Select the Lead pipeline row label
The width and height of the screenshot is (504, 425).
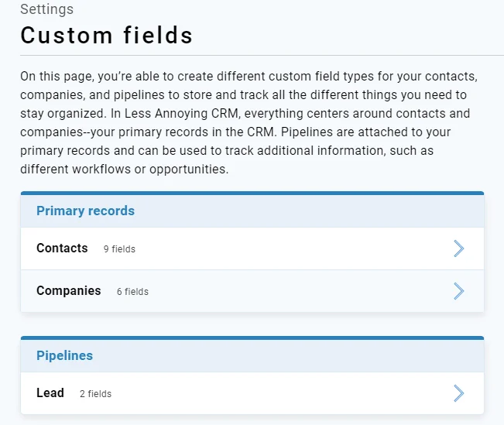point(50,392)
